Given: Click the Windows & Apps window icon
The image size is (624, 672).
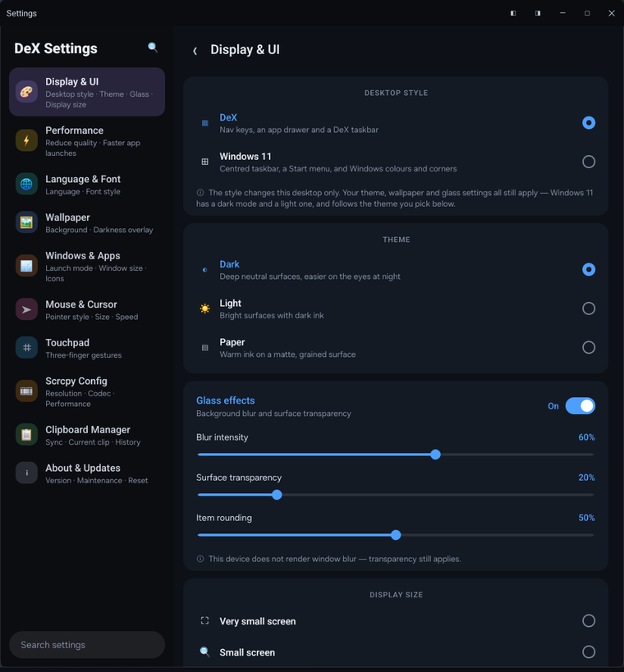Looking at the screenshot, I should (26, 266).
